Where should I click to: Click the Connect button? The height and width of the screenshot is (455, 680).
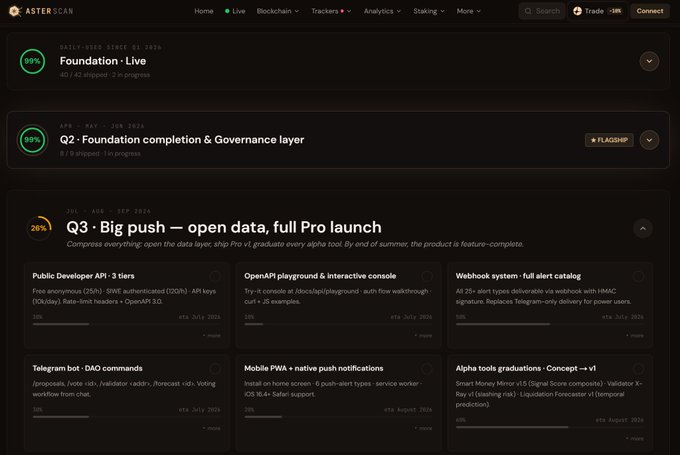coord(650,11)
